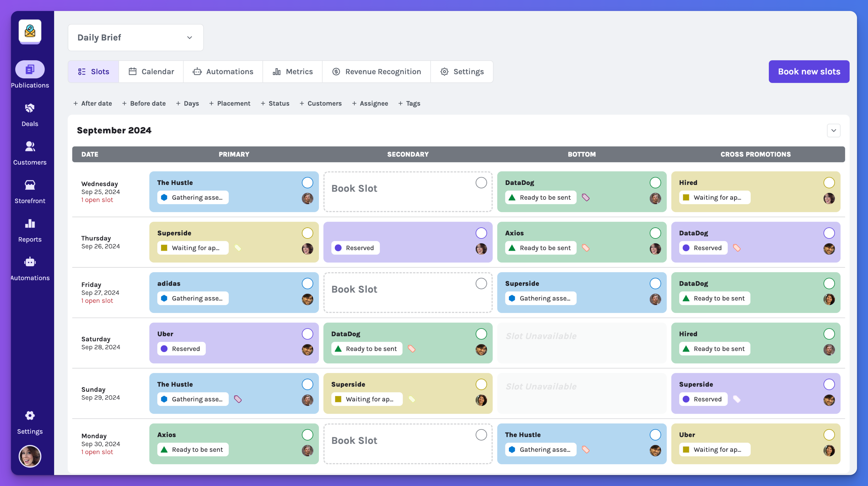This screenshot has width=868, height=486.
Task: Select the Thursday Superside Primary slot circle
Action: [x=307, y=233]
